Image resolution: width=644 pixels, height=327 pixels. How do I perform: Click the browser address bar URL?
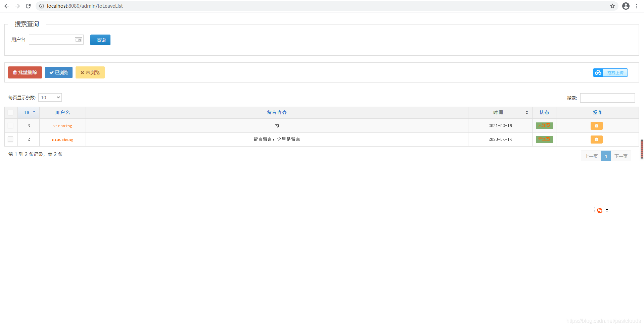(x=85, y=6)
